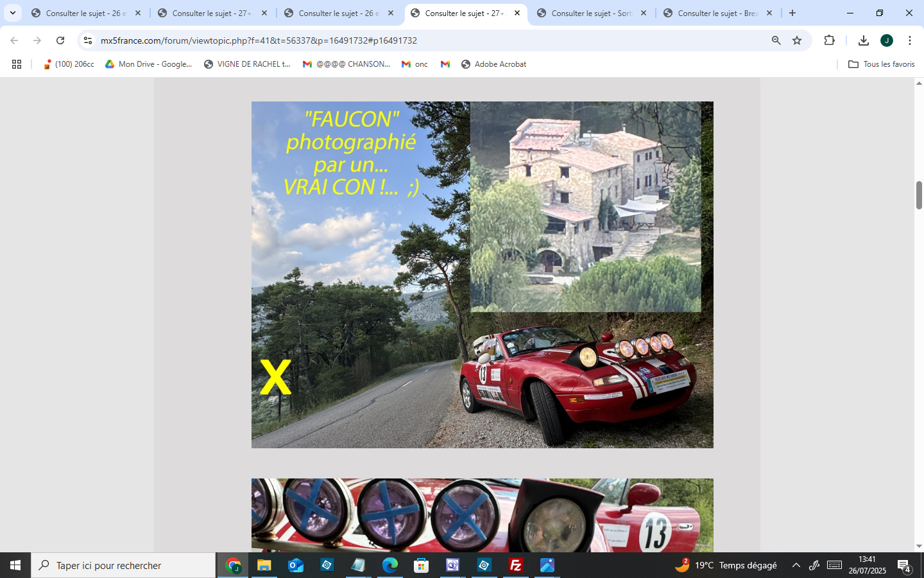Click the profile avatar button
This screenshot has height=578, width=924.
(886, 40)
